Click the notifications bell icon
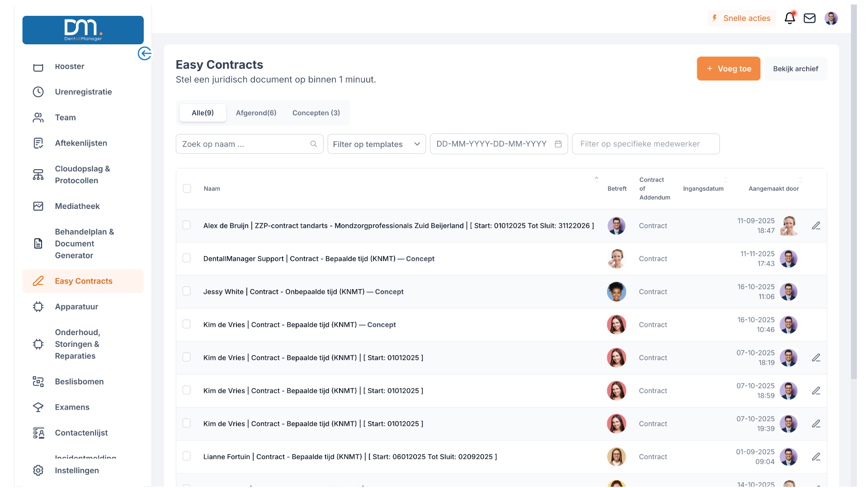The image size is (868, 488). pyautogui.click(x=790, y=18)
